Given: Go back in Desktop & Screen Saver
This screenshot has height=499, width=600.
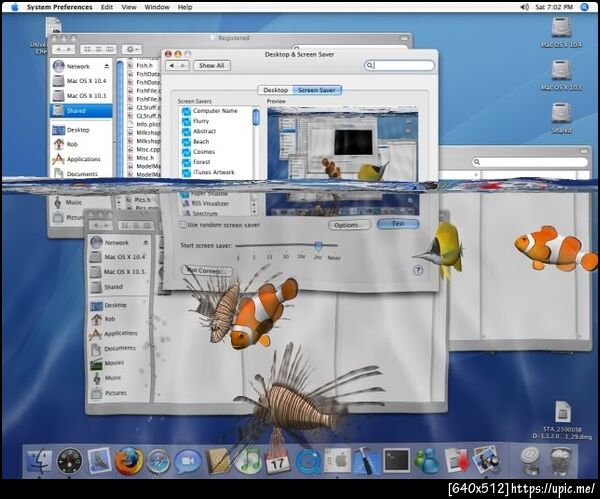Looking at the screenshot, I should click(x=171, y=66).
